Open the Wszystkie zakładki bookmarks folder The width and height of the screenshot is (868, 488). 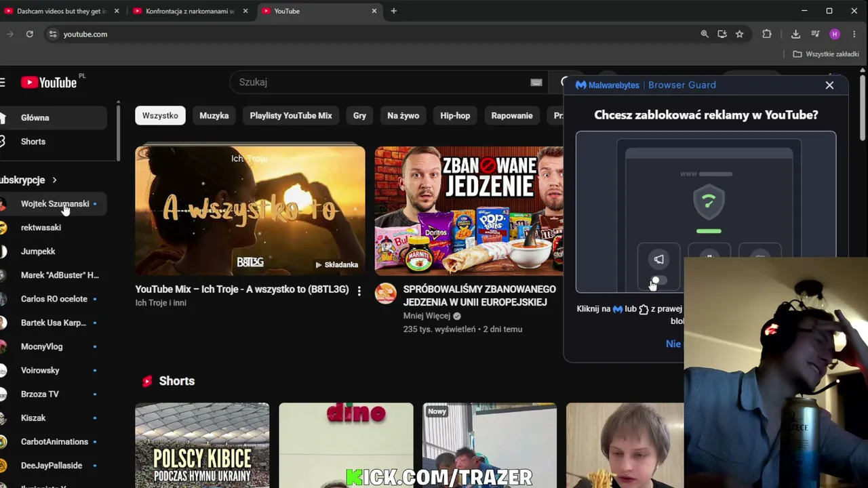(x=826, y=54)
